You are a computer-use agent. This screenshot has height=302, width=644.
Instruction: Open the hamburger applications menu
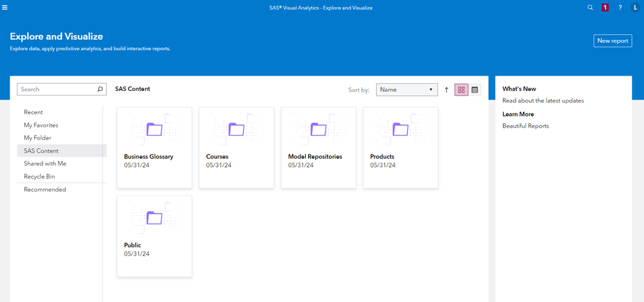5,7
